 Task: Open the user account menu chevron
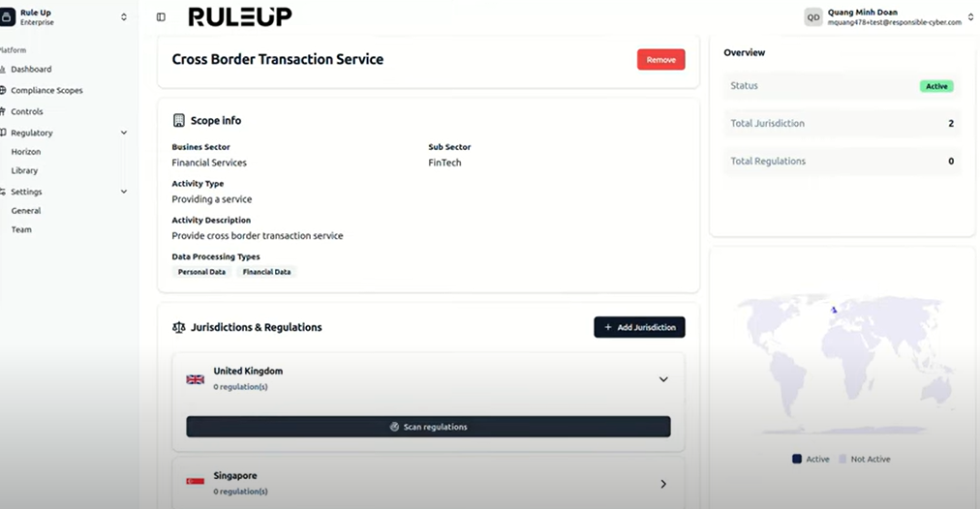coord(970,16)
